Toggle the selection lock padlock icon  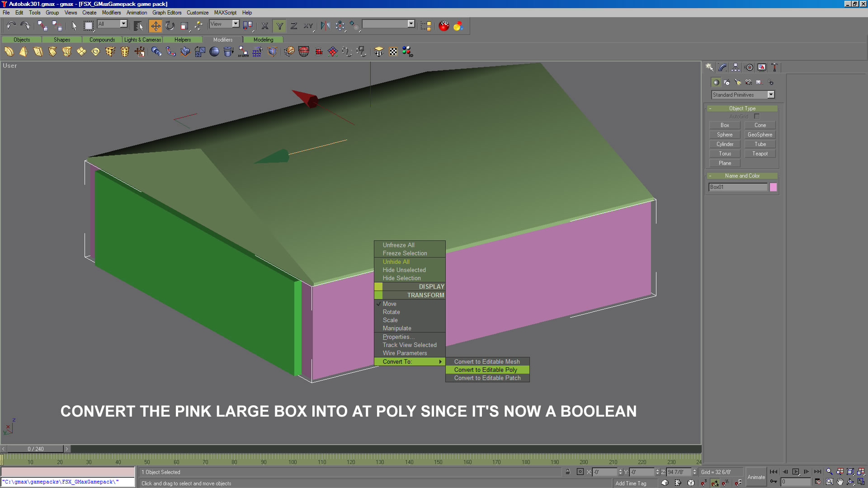point(567,472)
